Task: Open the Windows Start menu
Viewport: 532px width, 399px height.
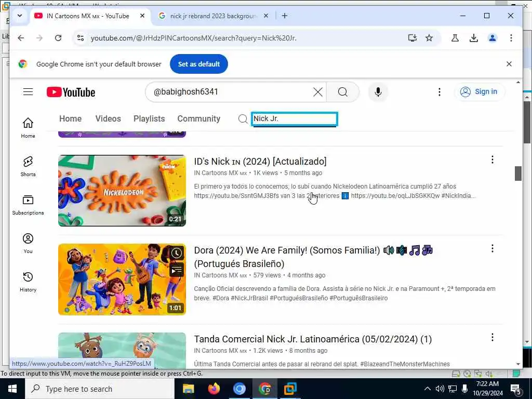Action: click(x=12, y=389)
